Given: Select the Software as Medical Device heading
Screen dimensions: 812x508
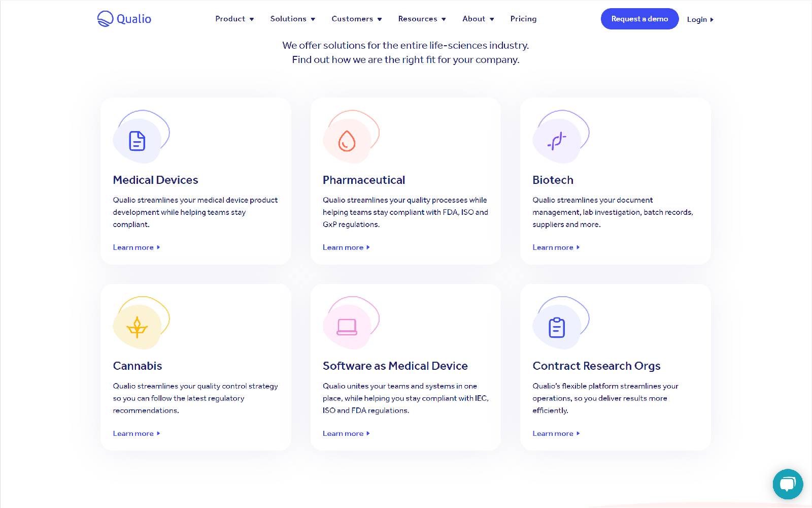Looking at the screenshot, I should tap(395, 366).
